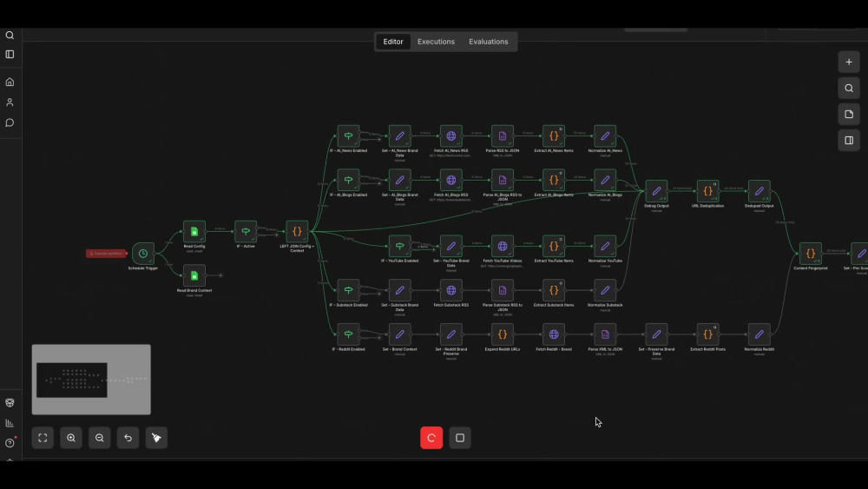This screenshot has width=868, height=489.
Task: Open the user profile sidebar icon
Action: pos(10,102)
